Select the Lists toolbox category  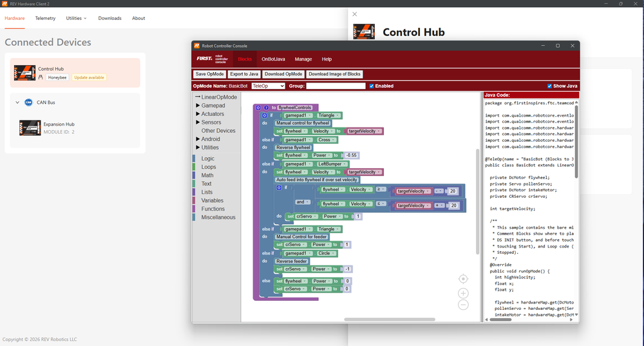[x=207, y=192]
